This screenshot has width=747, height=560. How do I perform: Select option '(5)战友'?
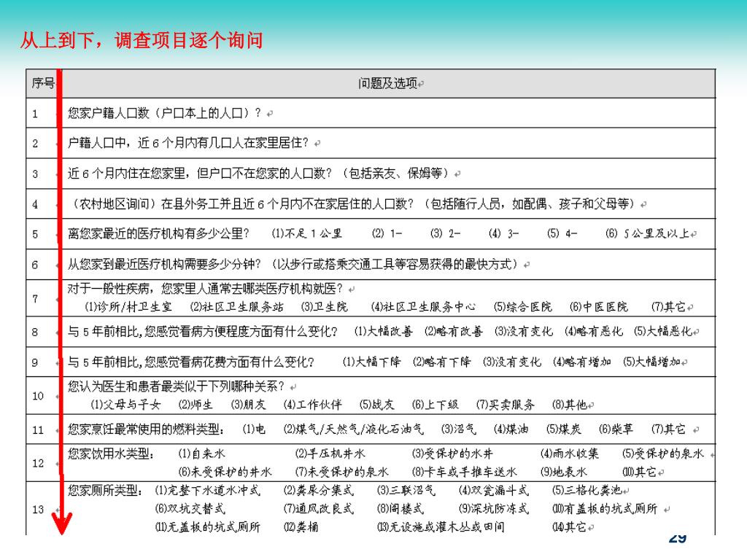377,405
